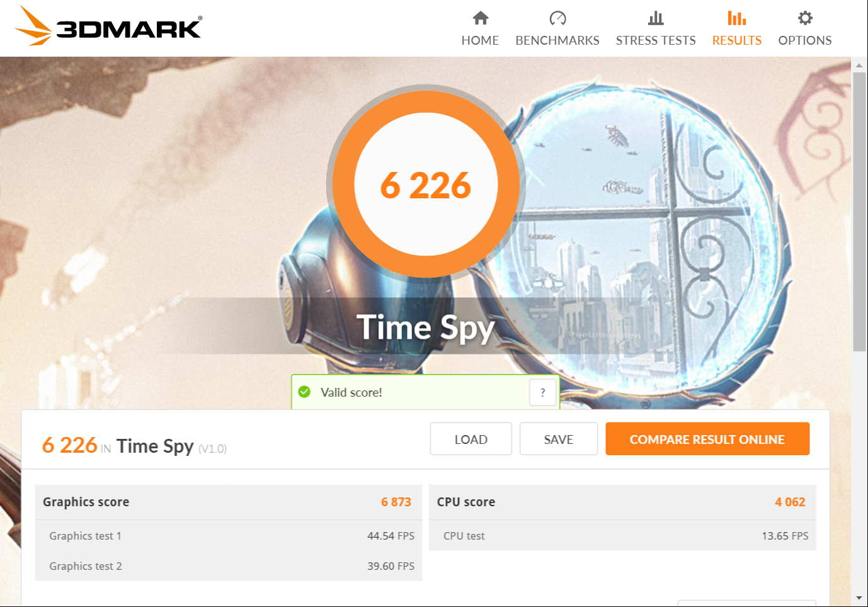Click the CPU score header row
This screenshot has height=607, width=868.
(622, 502)
